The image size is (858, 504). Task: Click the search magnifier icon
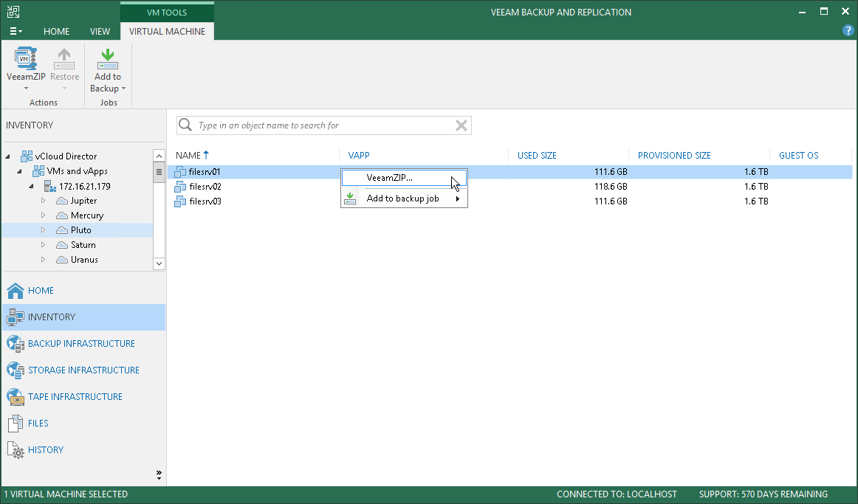click(x=185, y=125)
